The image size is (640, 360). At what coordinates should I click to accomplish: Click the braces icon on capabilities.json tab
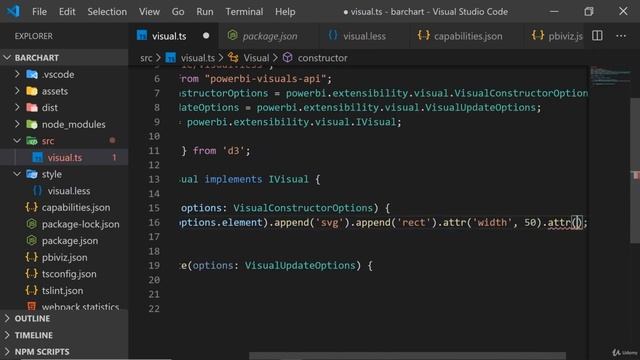(424, 36)
